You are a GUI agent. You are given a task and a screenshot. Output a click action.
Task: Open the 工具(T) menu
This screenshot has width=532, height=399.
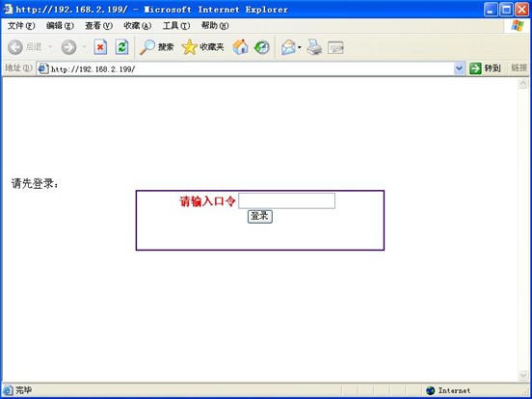(x=176, y=26)
